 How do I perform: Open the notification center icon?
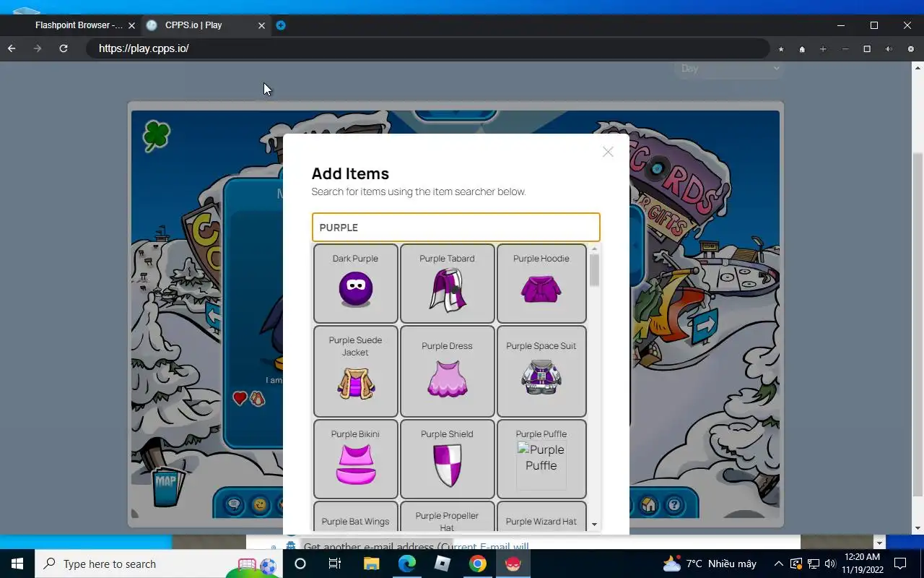click(900, 564)
